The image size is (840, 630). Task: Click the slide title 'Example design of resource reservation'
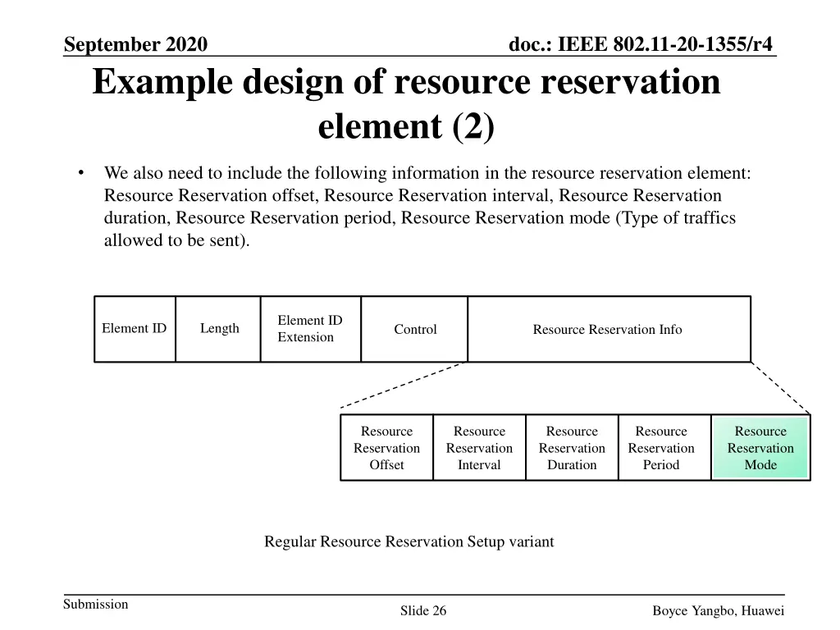[x=406, y=82]
